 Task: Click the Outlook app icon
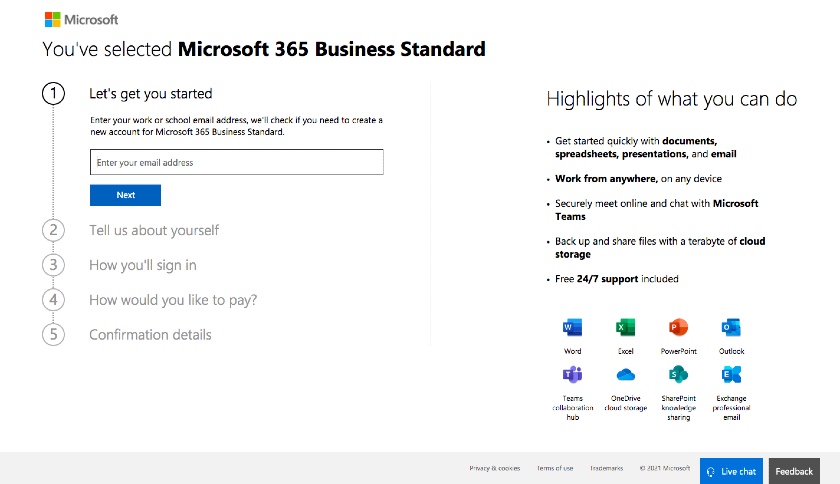click(x=731, y=327)
